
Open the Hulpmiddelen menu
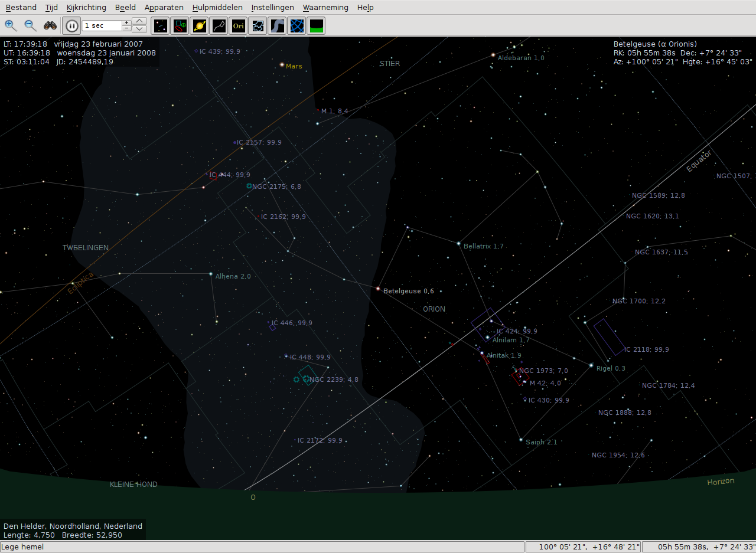coord(217,8)
